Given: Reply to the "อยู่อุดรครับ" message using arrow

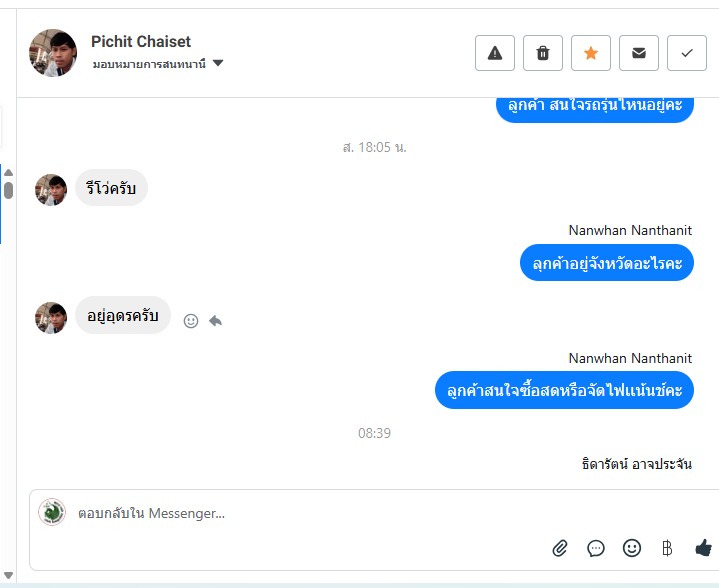Looking at the screenshot, I should coord(215,321).
